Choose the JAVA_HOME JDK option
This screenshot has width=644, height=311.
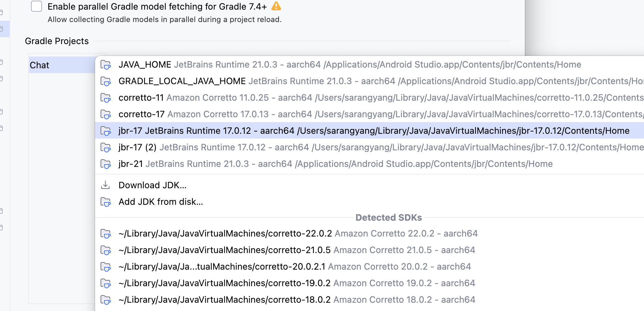coord(369,64)
